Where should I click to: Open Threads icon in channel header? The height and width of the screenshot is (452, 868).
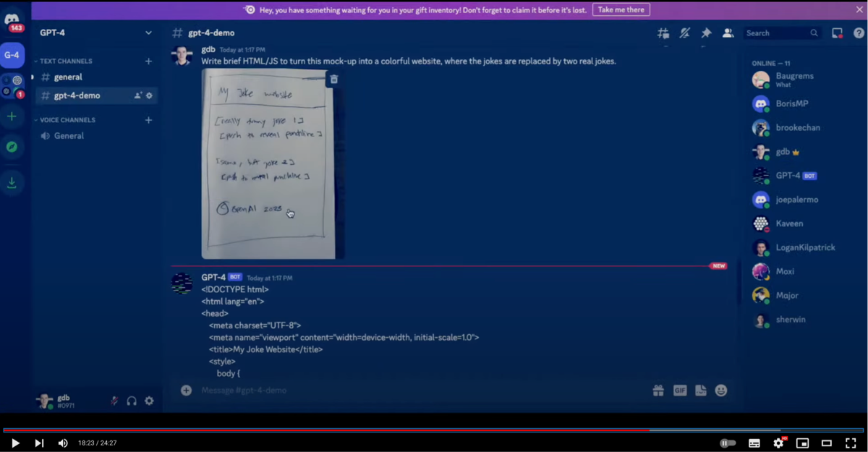(663, 33)
